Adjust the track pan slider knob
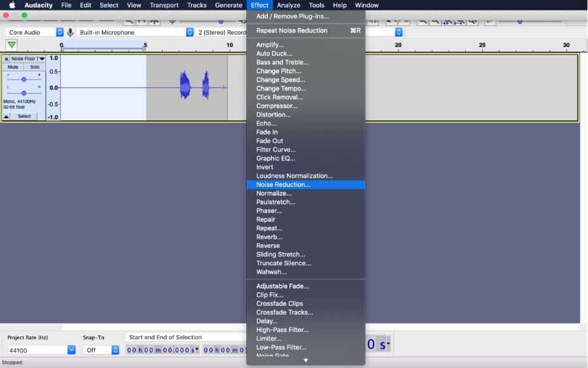 [24, 93]
